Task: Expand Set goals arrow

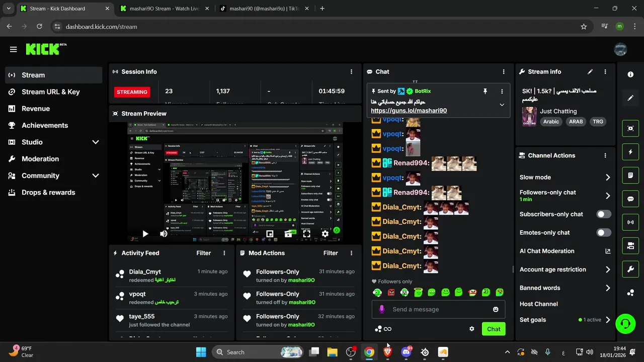Action: (608, 320)
